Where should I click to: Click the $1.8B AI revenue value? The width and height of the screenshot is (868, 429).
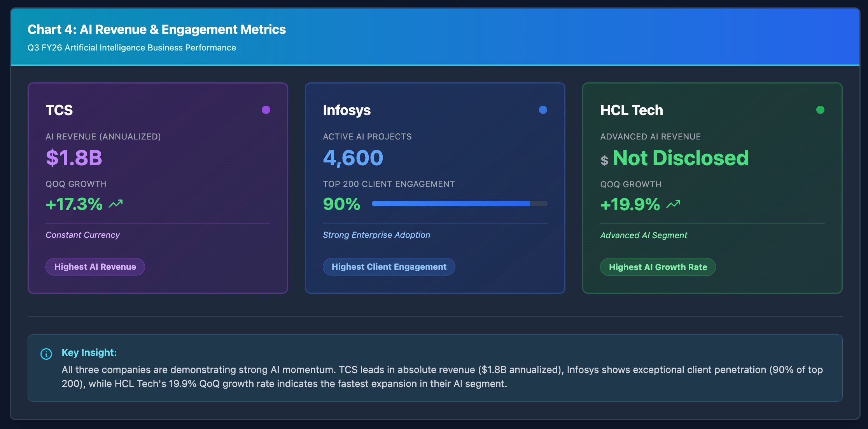pyautogui.click(x=74, y=158)
